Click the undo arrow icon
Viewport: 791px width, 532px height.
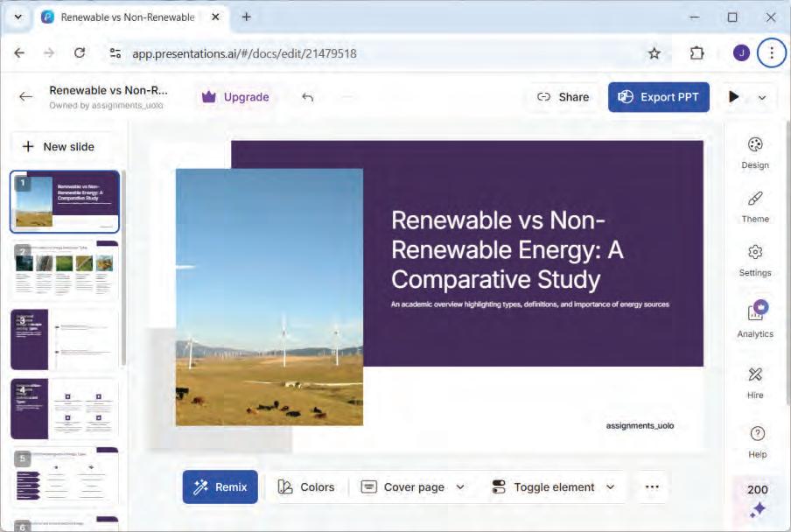(308, 97)
